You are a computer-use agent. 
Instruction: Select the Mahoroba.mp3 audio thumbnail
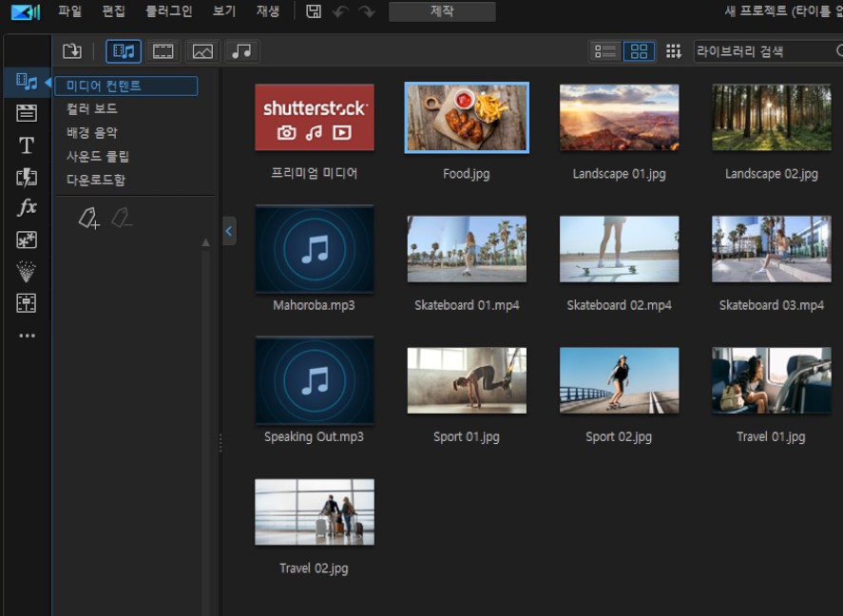[315, 249]
